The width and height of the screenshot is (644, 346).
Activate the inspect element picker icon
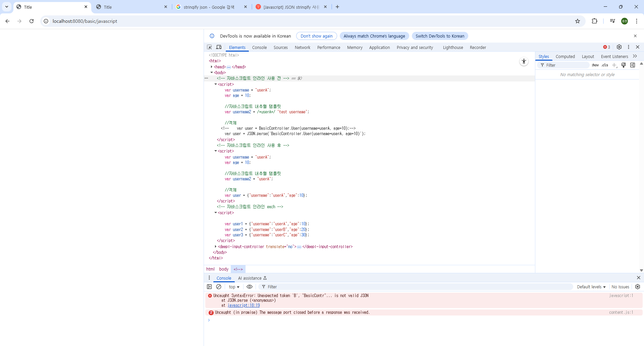(x=209, y=47)
